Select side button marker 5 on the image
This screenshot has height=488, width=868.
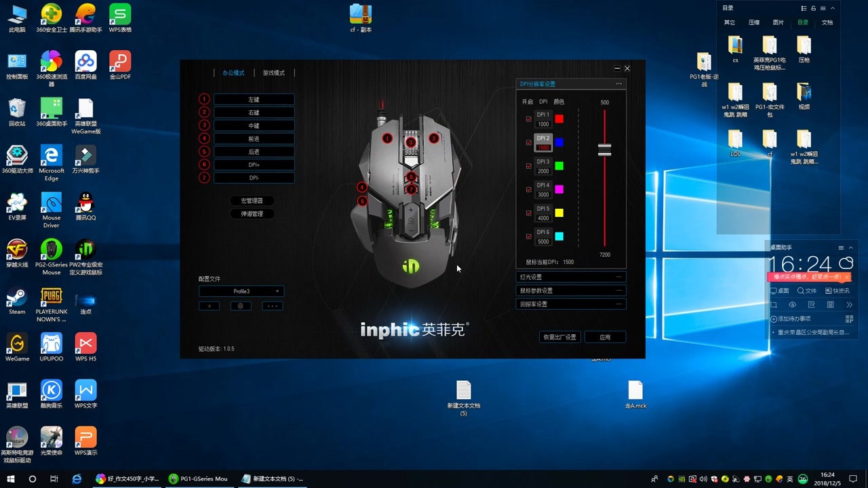(x=362, y=201)
